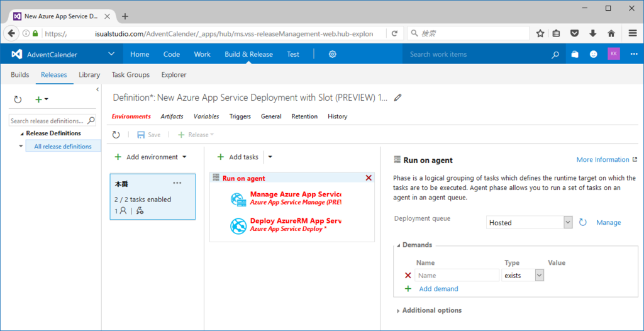
Task: Open the Build & Release hub
Action: (248, 54)
